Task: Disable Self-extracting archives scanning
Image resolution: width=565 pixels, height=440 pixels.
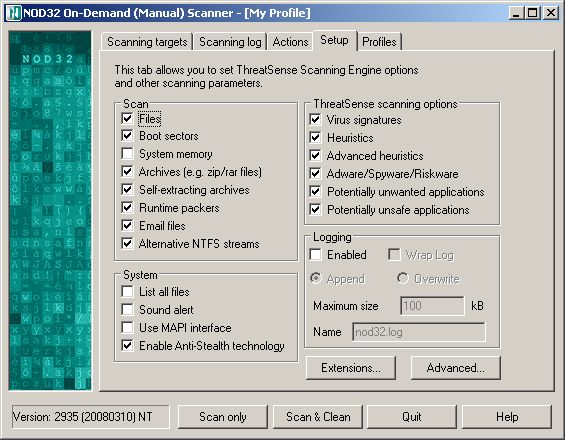Action: click(127, 190)
